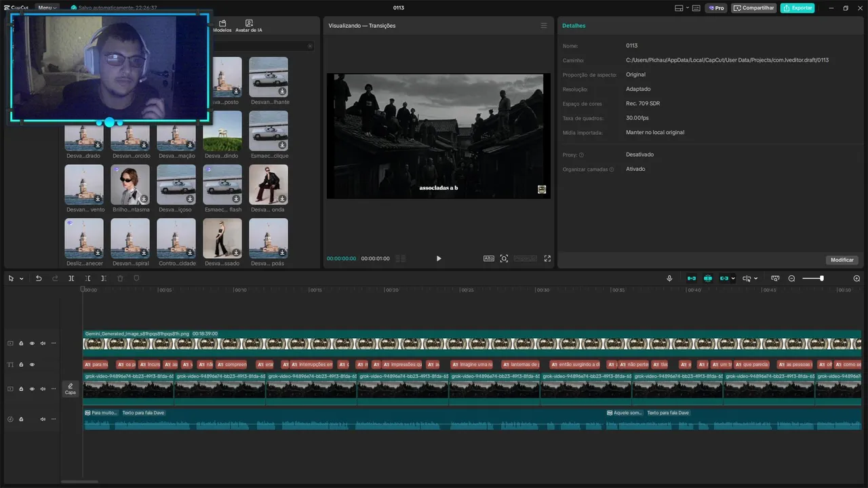Click the text track type icon
This screenshot has height=488, width=868.
[x=10, y=365]
